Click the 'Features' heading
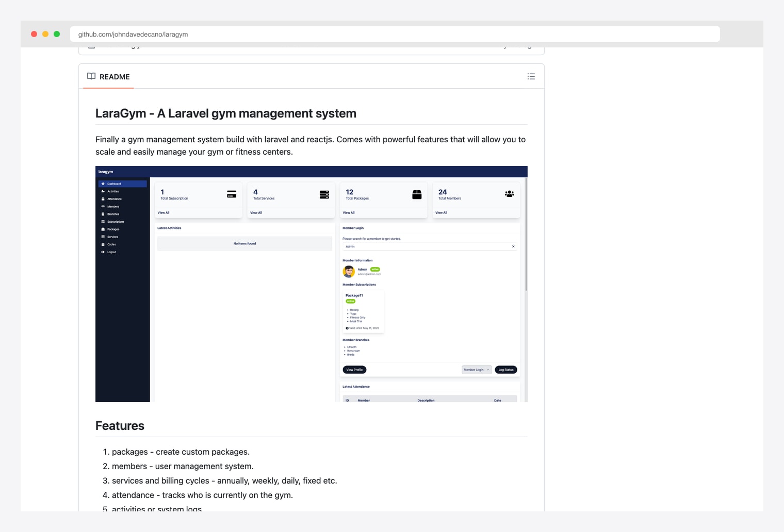This screenshot has width=784, height=532. tap(120, 426)
